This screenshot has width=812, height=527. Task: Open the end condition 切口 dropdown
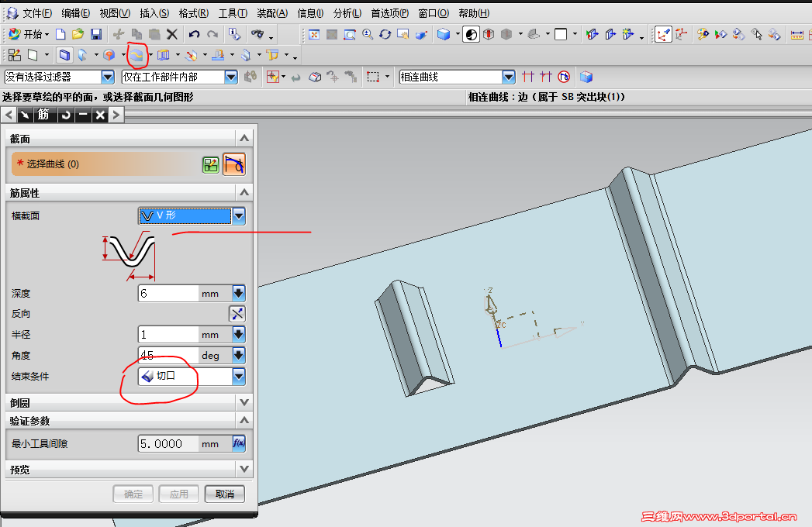coord(239,376)
